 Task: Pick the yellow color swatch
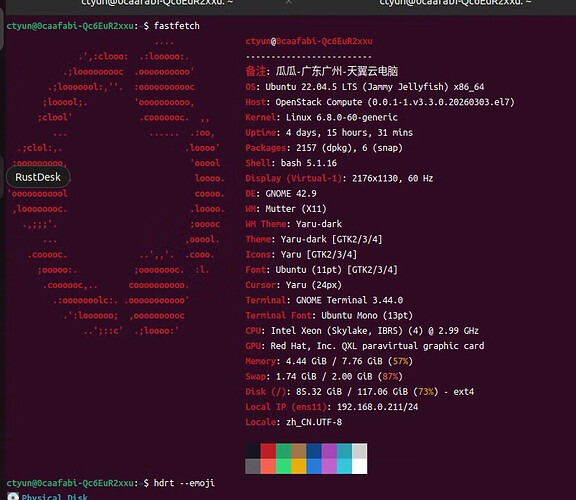tap(299, 466)
